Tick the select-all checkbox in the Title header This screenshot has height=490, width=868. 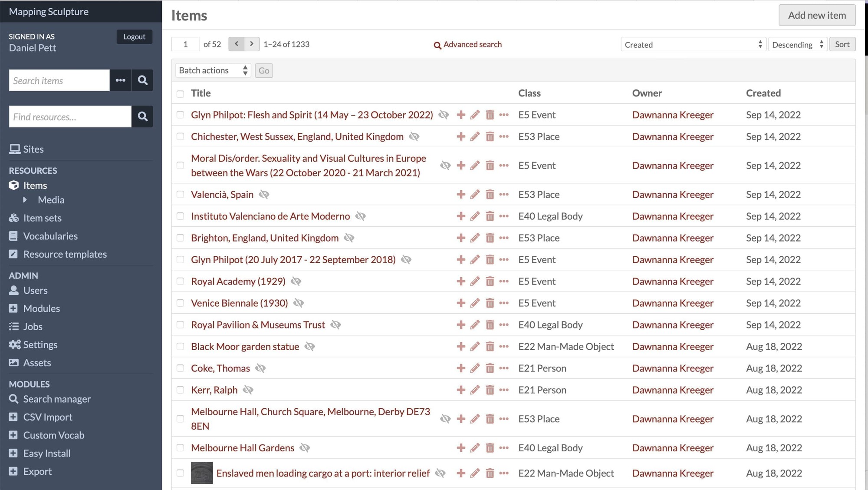(x=180, y=93)
